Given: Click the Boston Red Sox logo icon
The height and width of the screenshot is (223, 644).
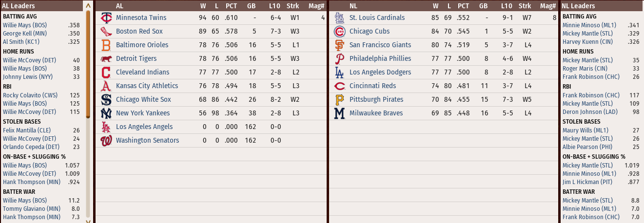Looking at the screenshot, I should point(106,32).
